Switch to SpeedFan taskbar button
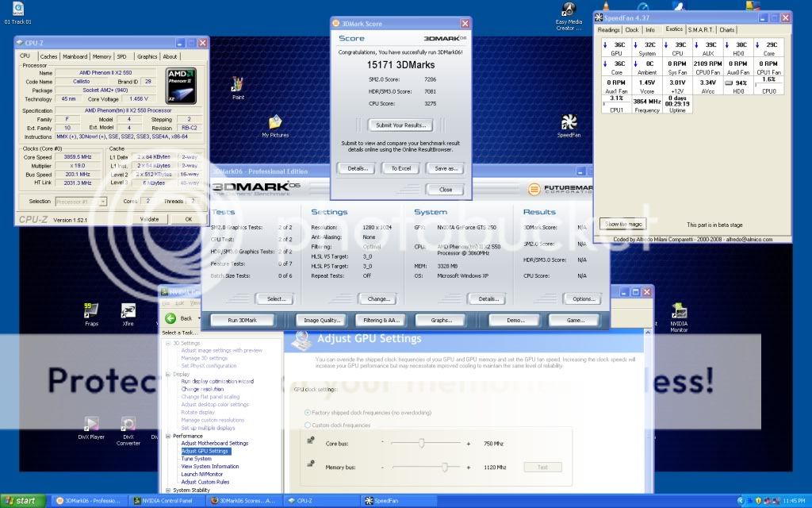This screenshot has height=508, width=812. point(398,501)
